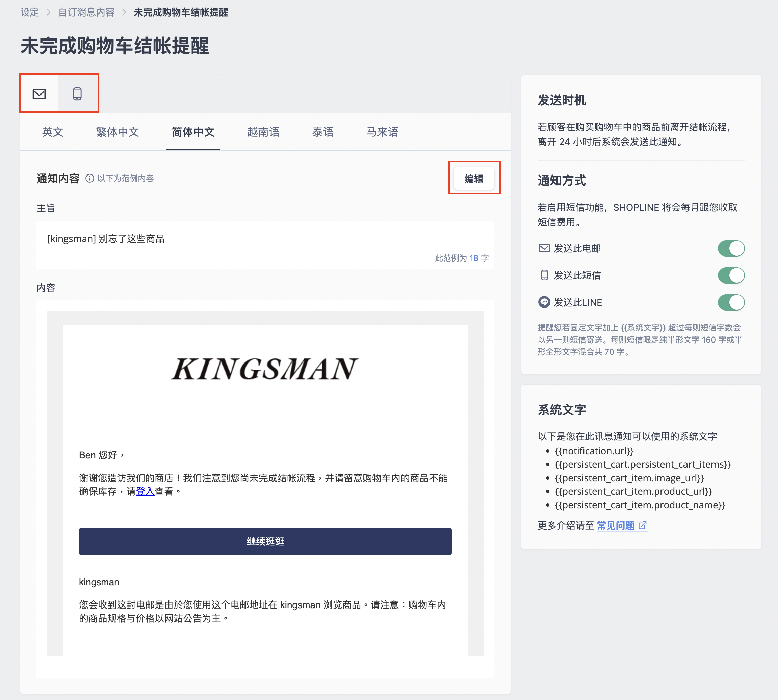Open the 繁体中文 language tab
Viewport: 778px width, 700px height.
(118, 132)
